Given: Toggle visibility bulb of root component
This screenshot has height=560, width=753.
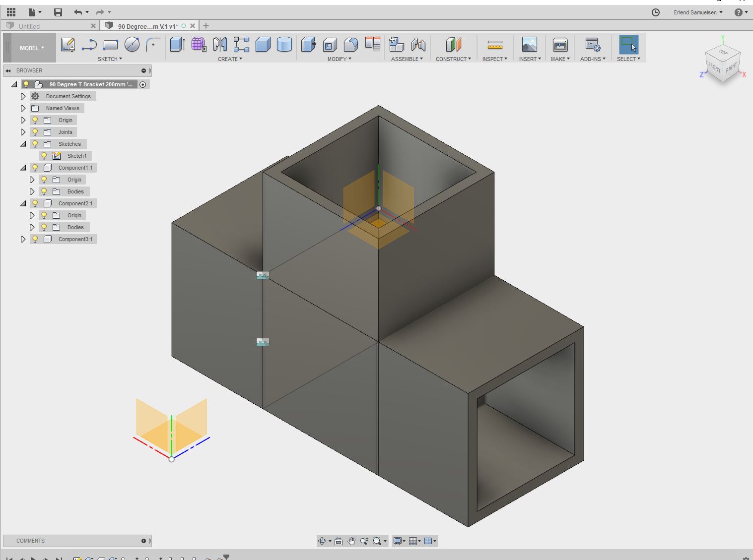Looking at the screenshot, I should click(x=26, y=84).
